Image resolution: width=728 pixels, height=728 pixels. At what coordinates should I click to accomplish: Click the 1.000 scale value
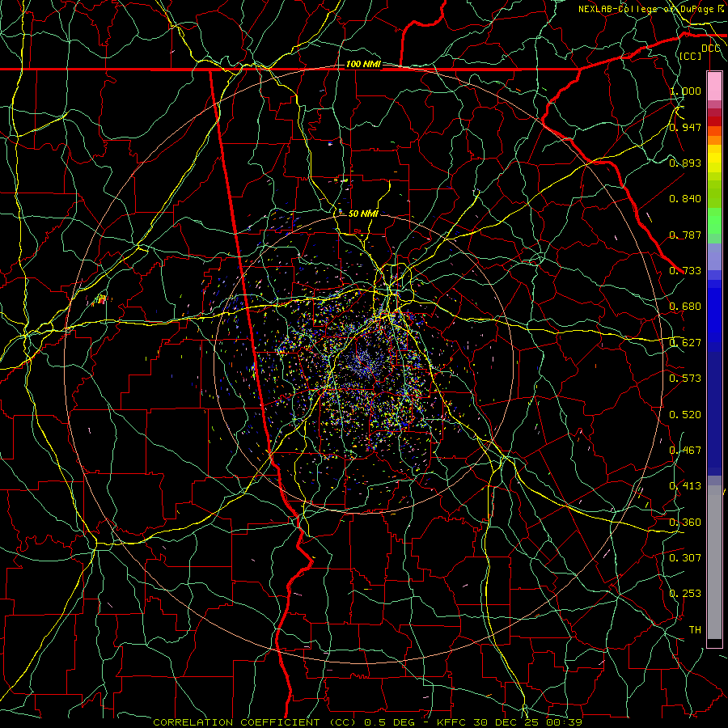point(685,91)
